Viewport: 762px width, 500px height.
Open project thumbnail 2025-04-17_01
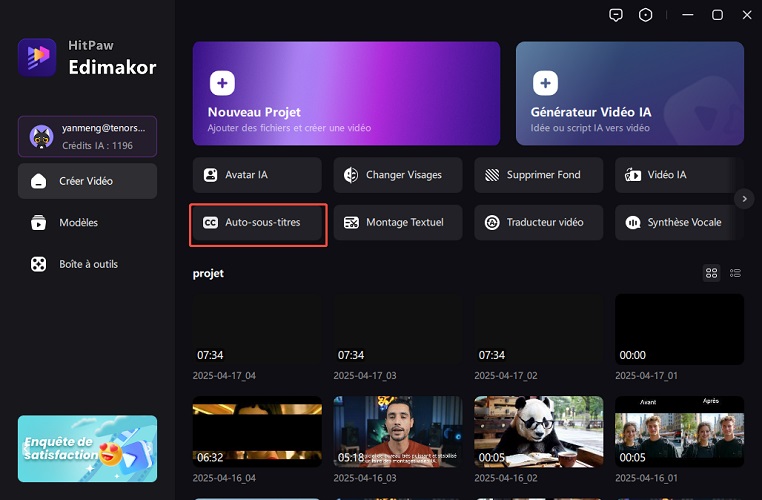[x=679, y=329]
